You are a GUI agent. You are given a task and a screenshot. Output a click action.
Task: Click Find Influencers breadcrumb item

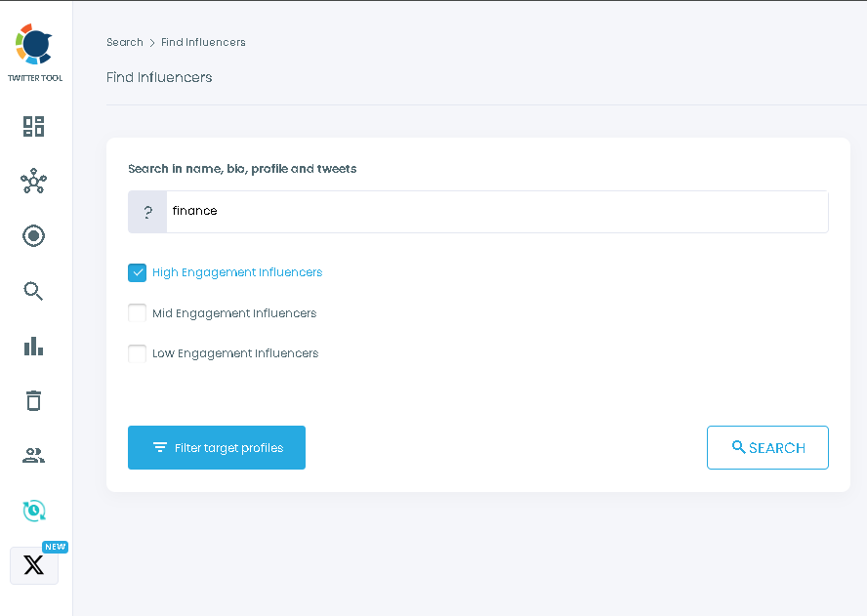[203, 42]
